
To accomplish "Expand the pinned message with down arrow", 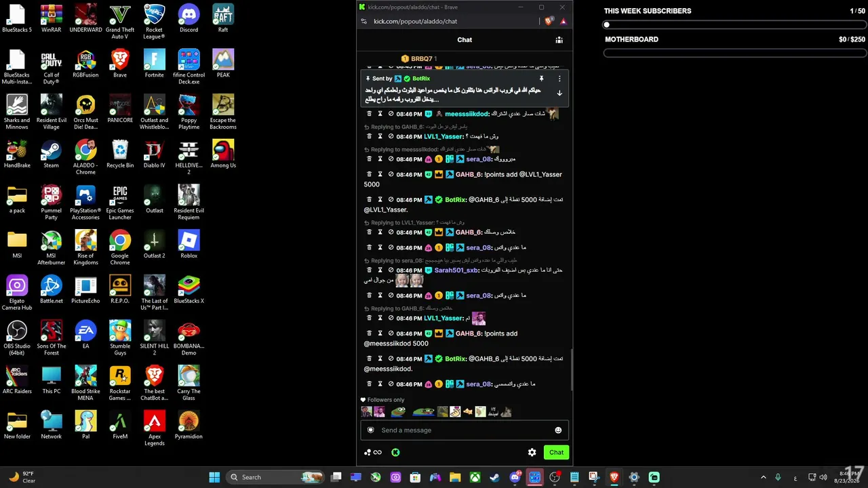I will 559,93.
